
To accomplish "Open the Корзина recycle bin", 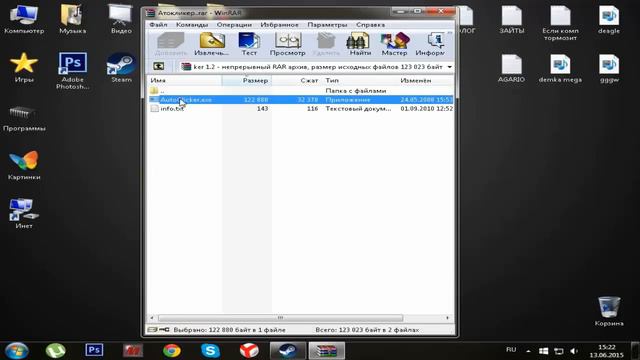I will coord(609,311).
